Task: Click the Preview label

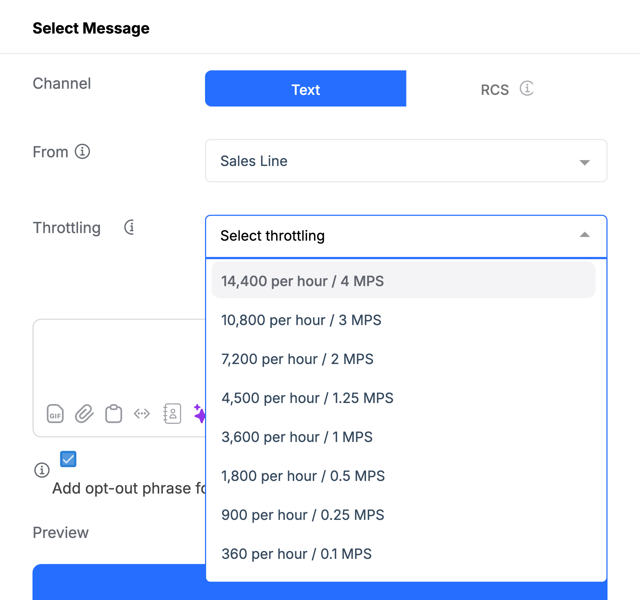Action: (60, 533)
